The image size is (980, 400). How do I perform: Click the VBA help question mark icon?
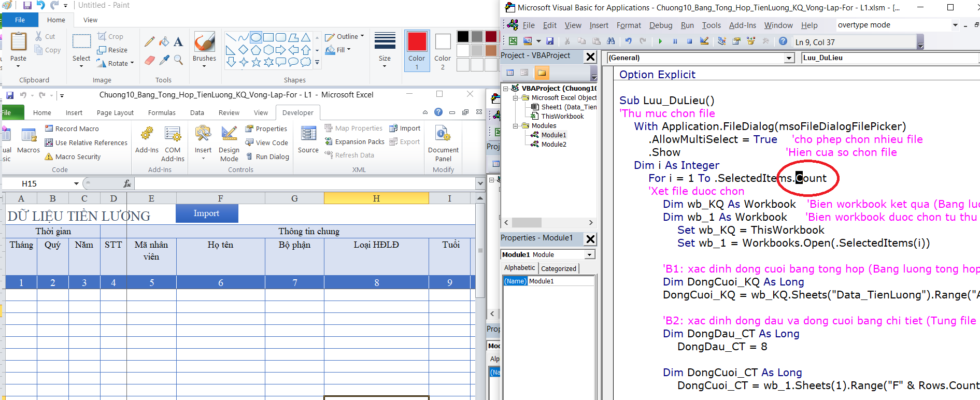pos(783,41)
